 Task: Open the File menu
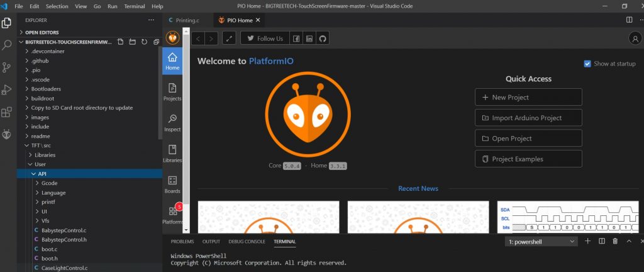point(18,6)
